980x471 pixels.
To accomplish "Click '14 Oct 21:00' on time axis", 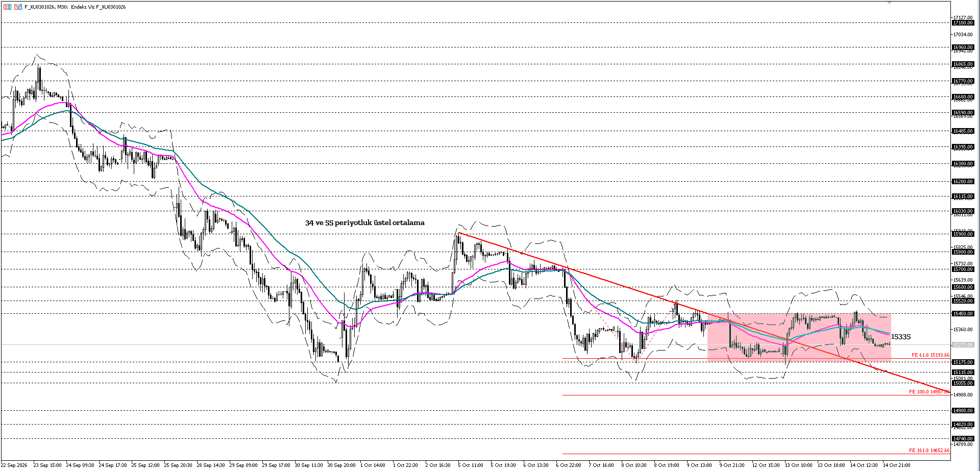I will click(897, 465).
